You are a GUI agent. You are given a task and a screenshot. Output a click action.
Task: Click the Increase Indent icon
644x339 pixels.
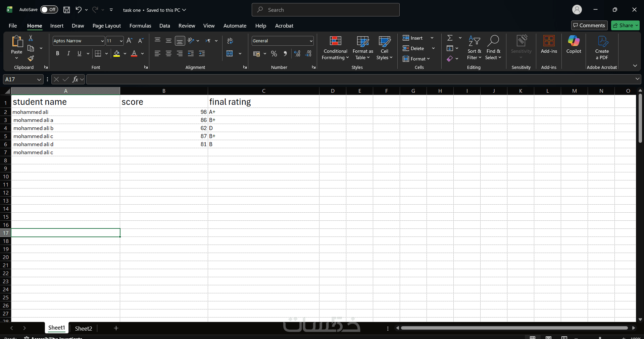point(202,53)
